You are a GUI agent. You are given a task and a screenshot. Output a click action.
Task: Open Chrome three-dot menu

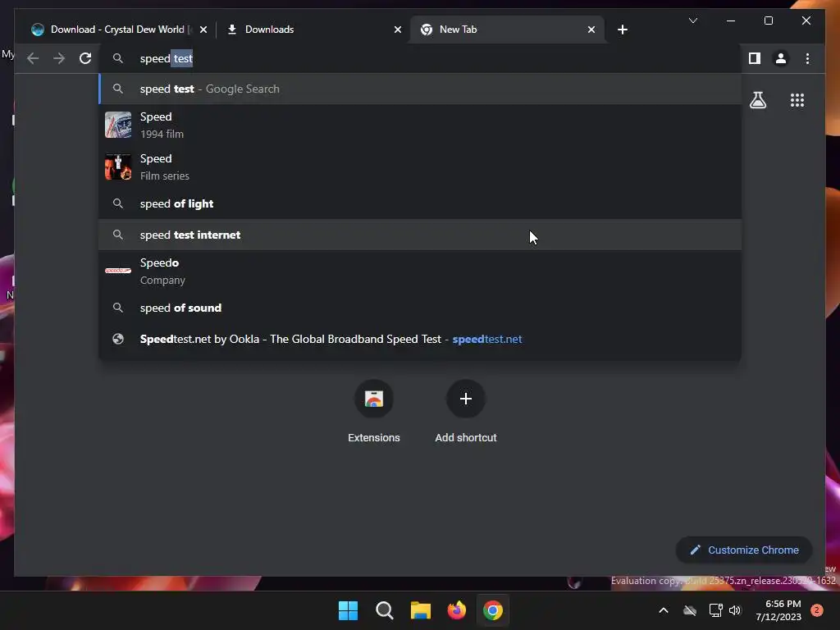pyautogui.click(x=807, y=58)
